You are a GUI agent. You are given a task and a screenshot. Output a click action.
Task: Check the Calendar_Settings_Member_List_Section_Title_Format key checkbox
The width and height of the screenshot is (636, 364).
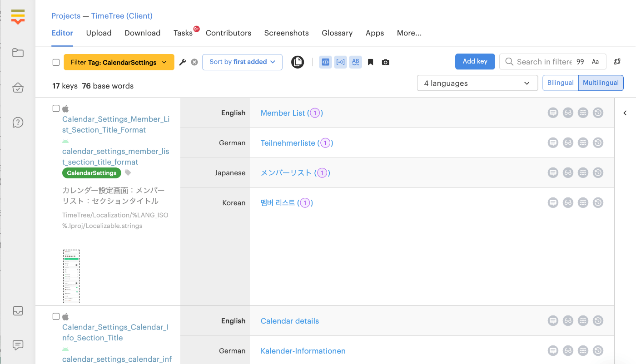point(56,108)
